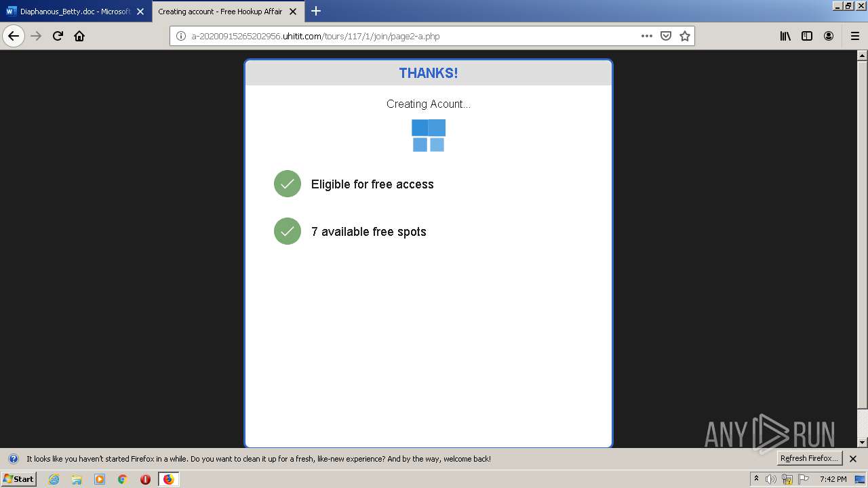Close the Diaphanous_Betty.doc tab
This screenshot has width=868, height=488.
point(140,12)
